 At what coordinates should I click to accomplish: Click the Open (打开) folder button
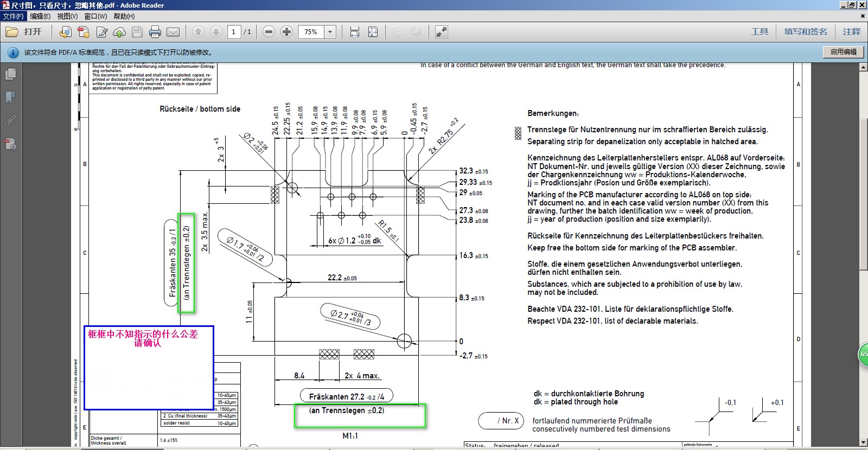(23, 32)
